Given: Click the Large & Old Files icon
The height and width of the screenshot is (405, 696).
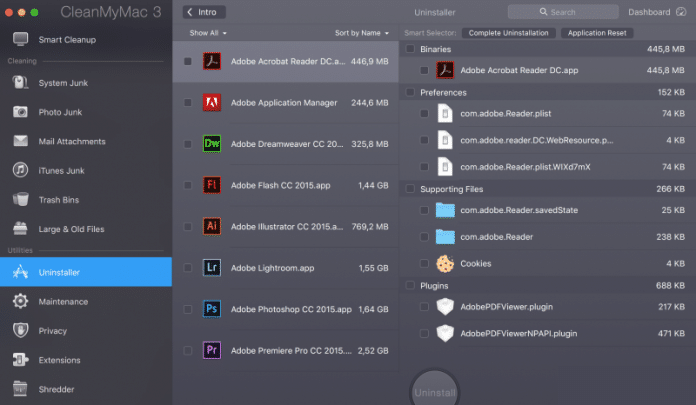Looking at the screenshot, I should tap(20, 228).
